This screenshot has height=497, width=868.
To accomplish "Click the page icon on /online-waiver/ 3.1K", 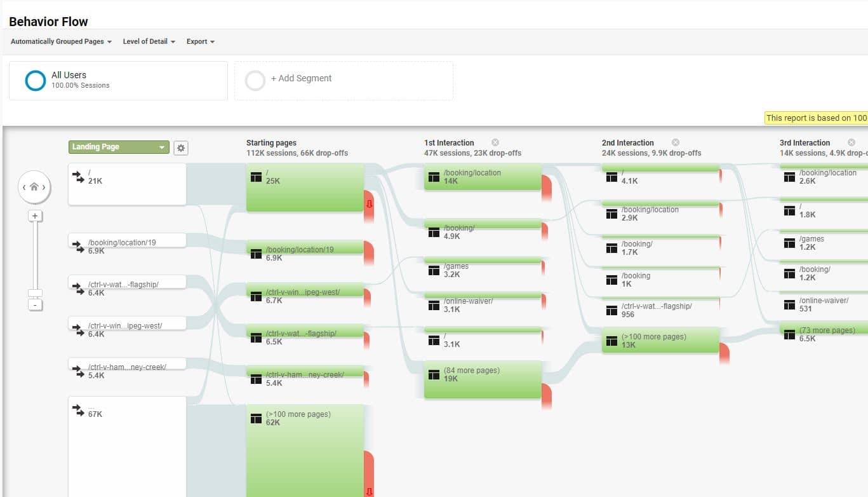I will (434, 305).
